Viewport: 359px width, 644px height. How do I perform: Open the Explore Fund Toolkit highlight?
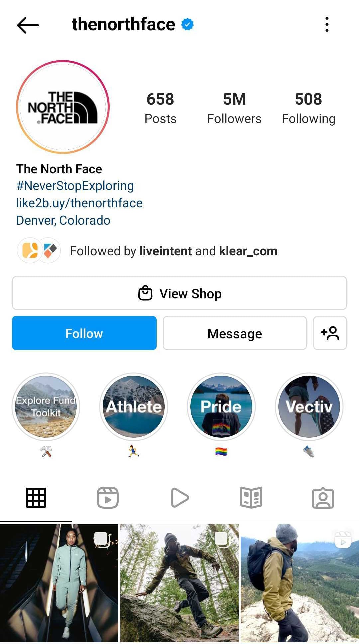(46, 407)
